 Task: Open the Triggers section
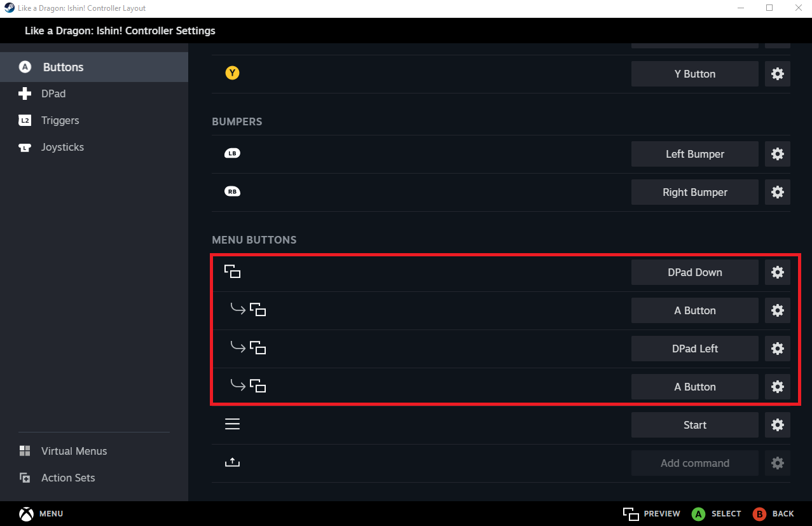coord(60,121)
